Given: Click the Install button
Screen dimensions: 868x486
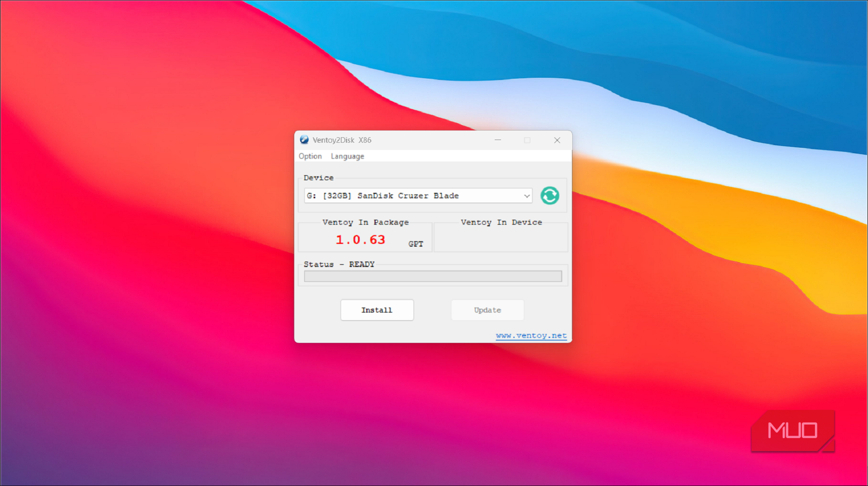Looking at the screenshot, I should pos(377,310).
